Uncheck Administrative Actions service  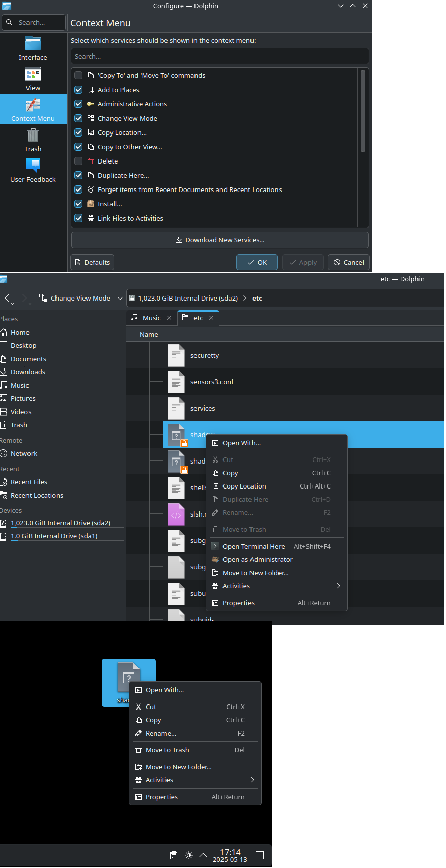click(x=78, y=104)
